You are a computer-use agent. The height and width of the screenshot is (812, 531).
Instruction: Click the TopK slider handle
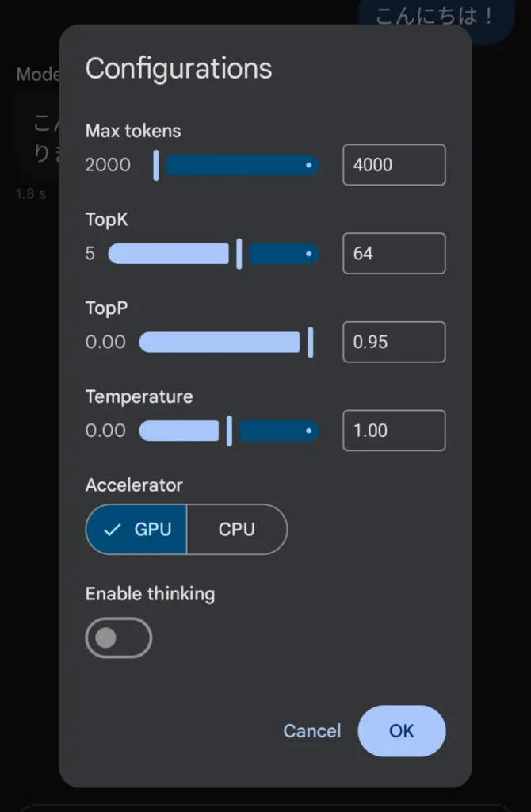[x=240, y=254]
